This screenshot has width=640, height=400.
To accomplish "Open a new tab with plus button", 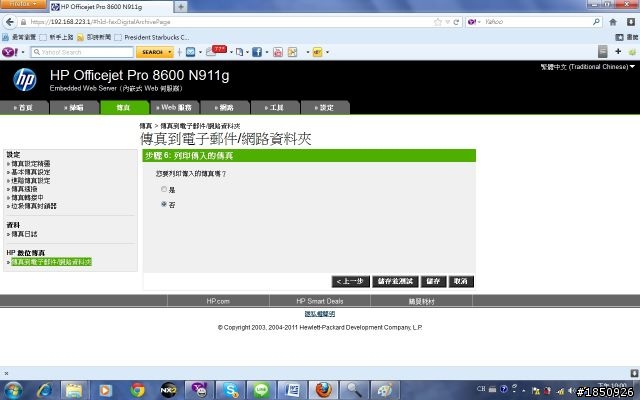I will coord(181,7).
